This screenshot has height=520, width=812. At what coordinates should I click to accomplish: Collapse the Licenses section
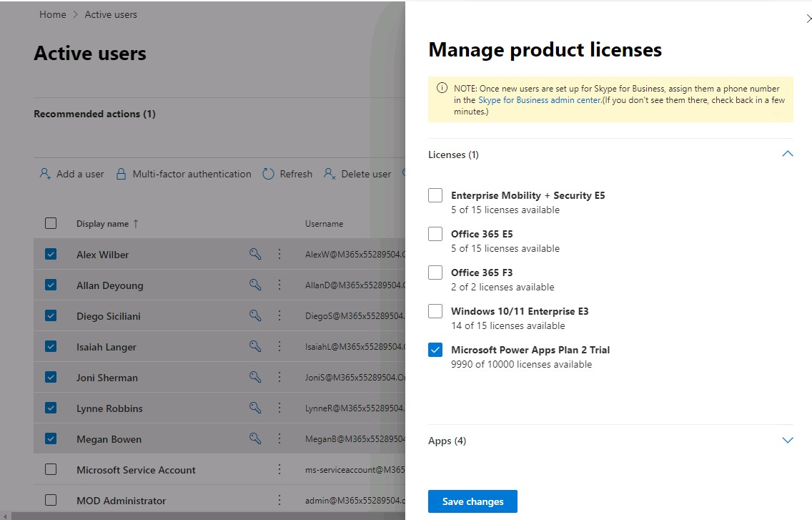pos(787,153)
